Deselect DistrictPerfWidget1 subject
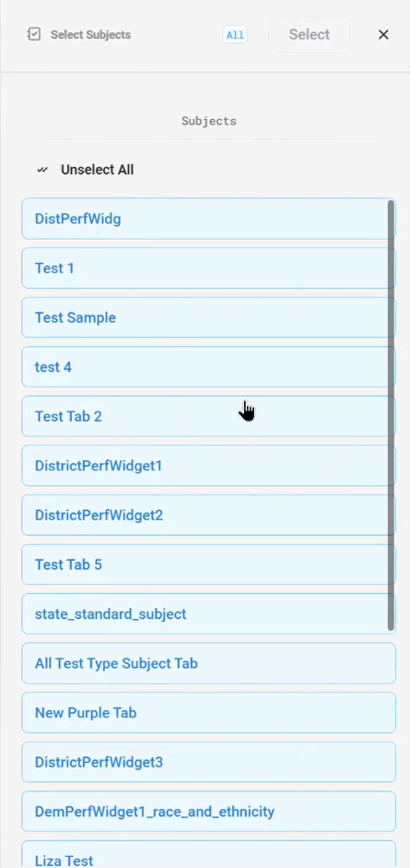This screenshot has width=410, height=868. [x=209, y=466]
